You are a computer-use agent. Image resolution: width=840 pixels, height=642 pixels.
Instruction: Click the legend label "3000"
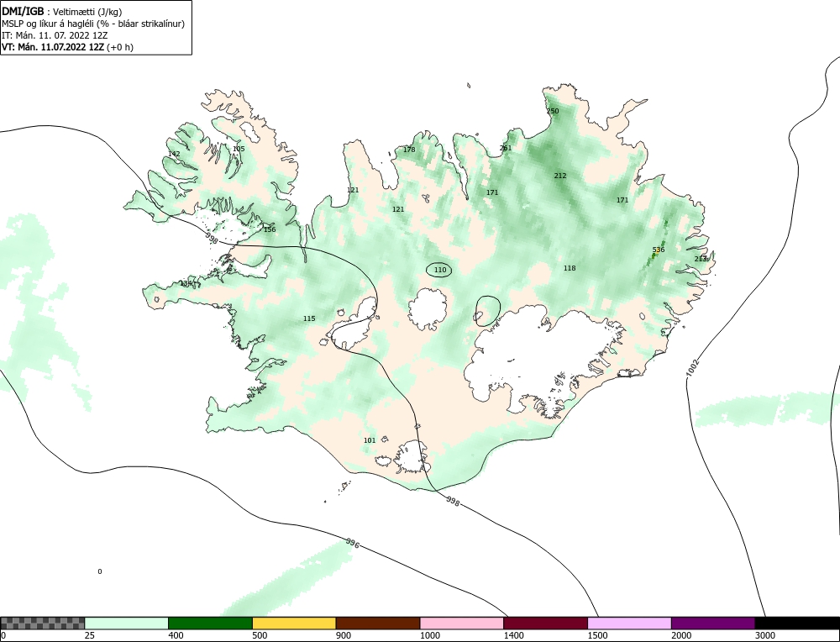point(765,635)
